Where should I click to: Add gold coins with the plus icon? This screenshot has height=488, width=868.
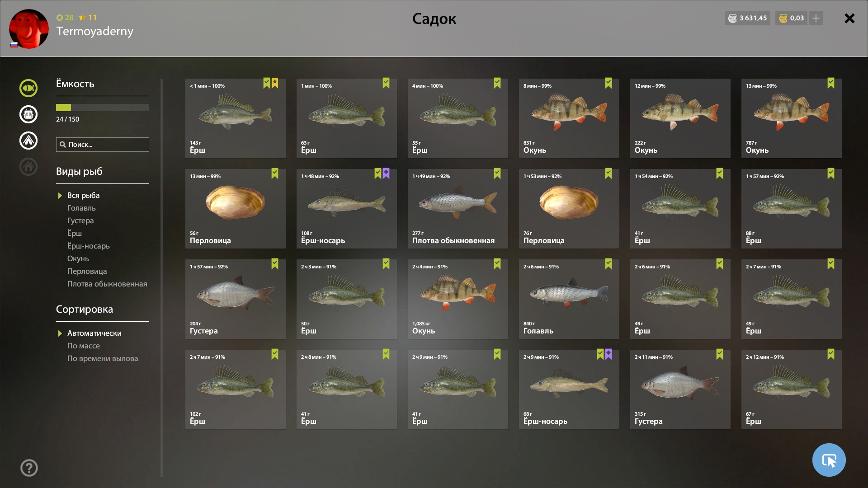pos(816,18)
